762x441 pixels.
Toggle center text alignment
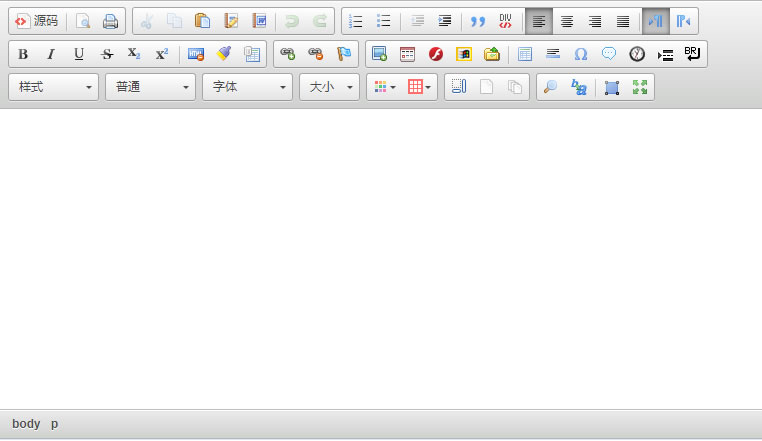[x=567, y=21]
